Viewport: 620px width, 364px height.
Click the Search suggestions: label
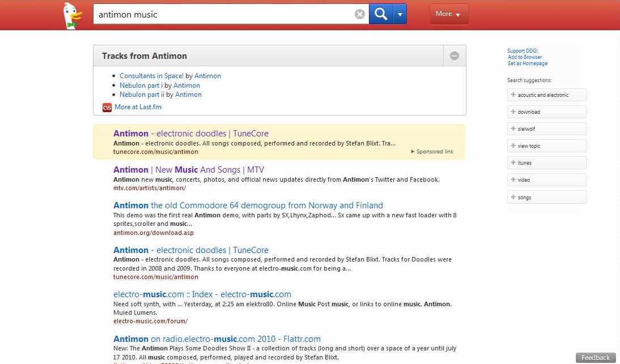click(x=529, y=80)
